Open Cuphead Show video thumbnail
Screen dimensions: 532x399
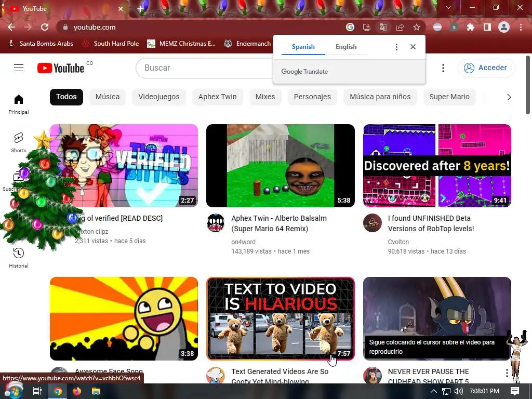[x=437, y=318]
